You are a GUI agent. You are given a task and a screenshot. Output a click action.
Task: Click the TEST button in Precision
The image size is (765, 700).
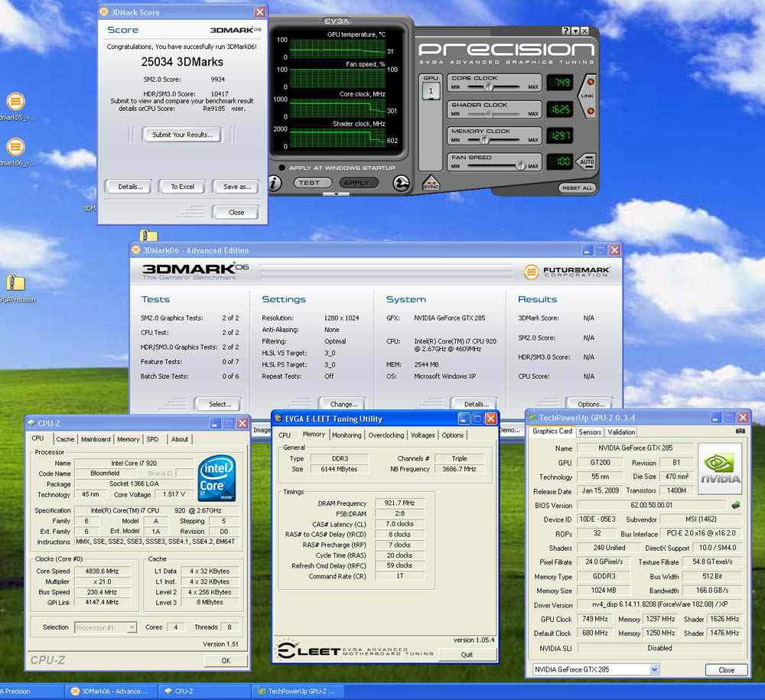pyautogui.click(x=312, y=182)
